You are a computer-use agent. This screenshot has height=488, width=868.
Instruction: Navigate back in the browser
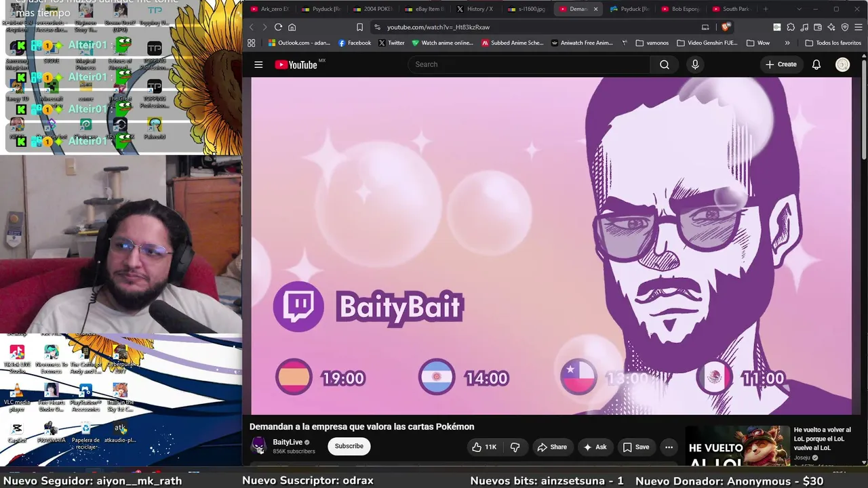tap(251, 27)
